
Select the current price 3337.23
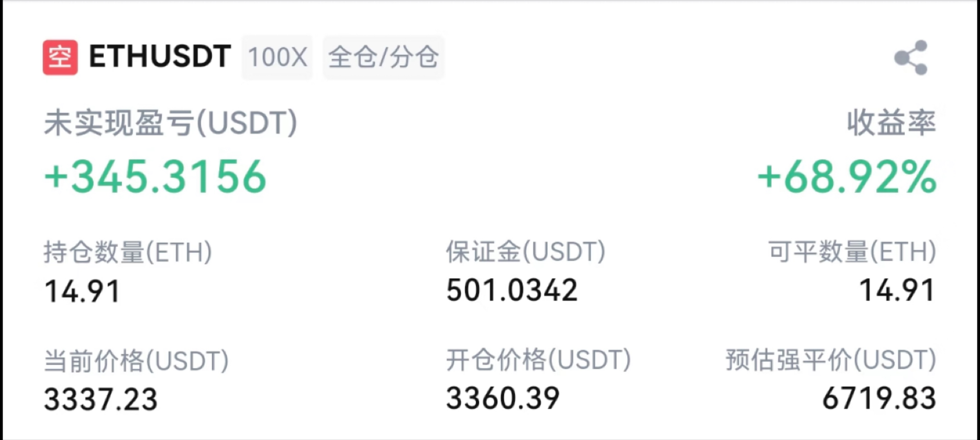point(100,400)
